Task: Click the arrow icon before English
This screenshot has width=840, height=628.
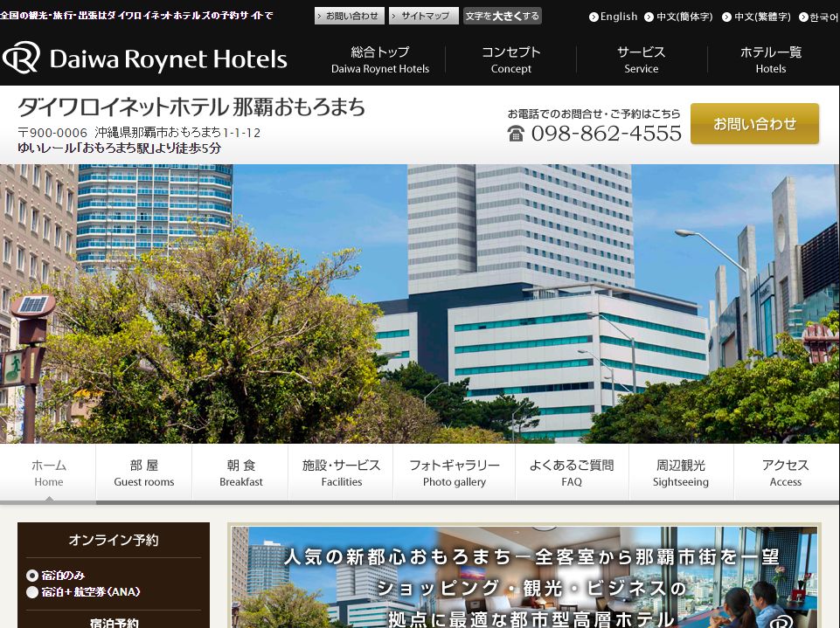Action: [x=593, y=17]
